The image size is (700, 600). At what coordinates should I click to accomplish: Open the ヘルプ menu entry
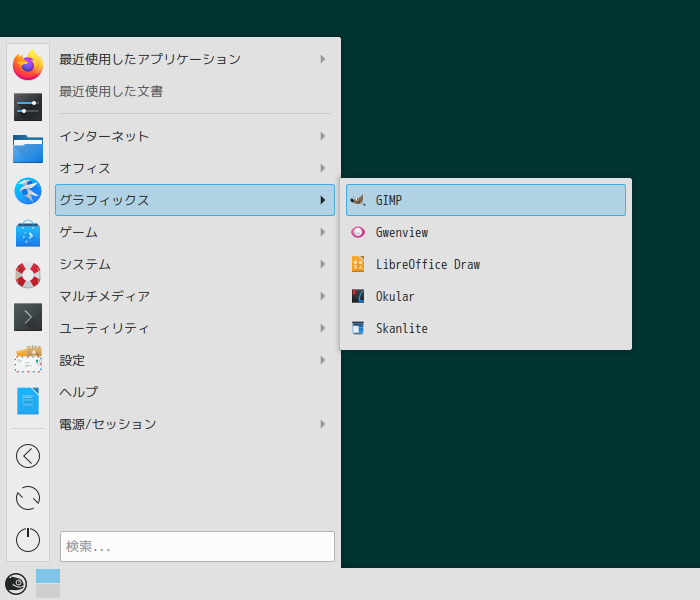click(x=195, y=392)
